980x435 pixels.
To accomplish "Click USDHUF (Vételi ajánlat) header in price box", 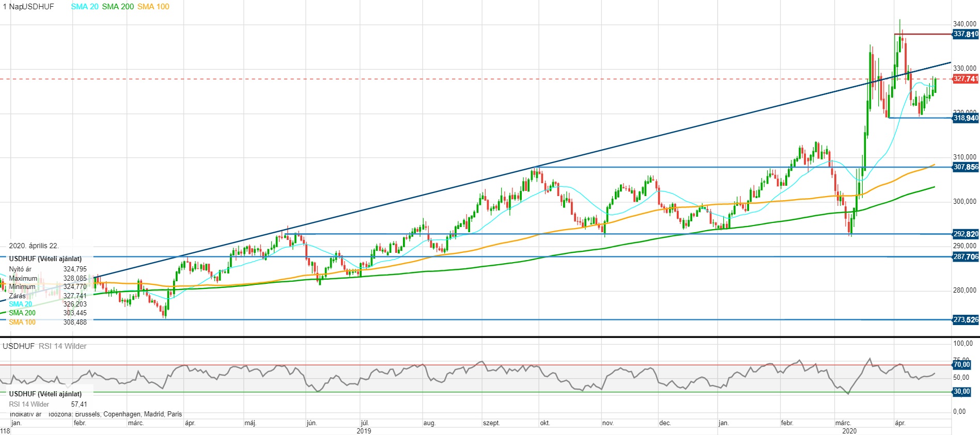I will tap(45, 259).
